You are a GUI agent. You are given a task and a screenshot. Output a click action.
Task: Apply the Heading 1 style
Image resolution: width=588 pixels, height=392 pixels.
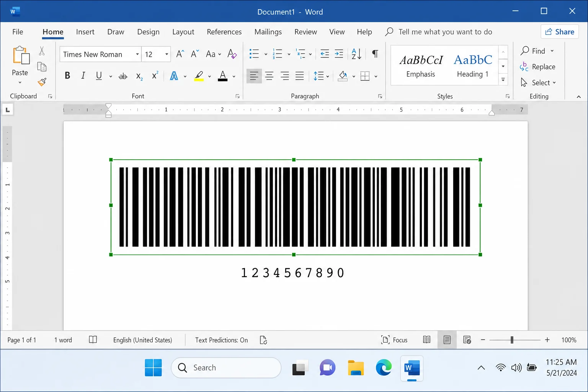click(473, 65)
